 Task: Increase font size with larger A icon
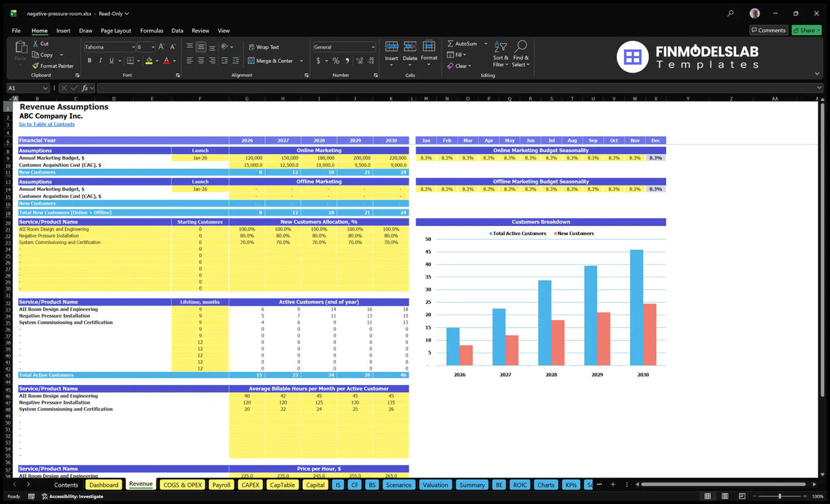tap(162, 47)
